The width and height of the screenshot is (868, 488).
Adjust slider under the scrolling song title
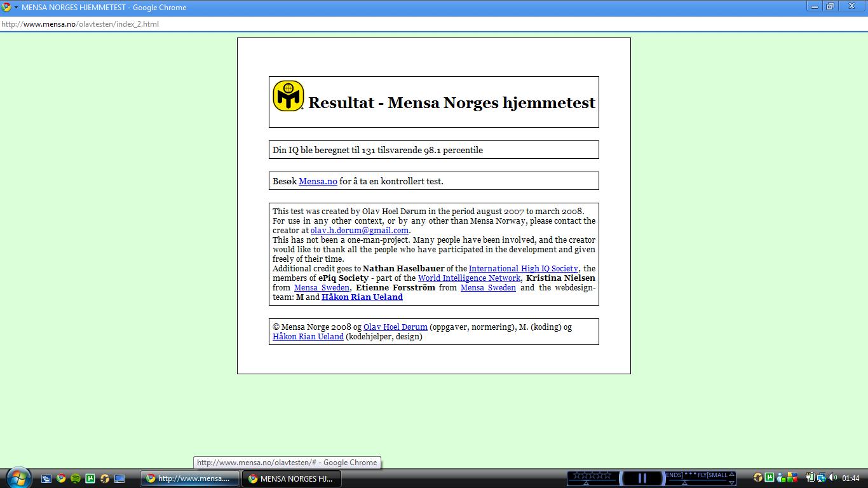point(684,483)
